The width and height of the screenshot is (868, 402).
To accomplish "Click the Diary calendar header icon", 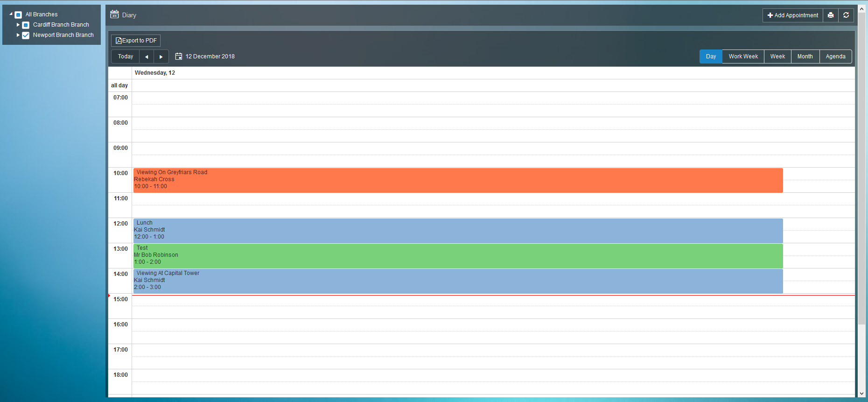I will click(114, 14).
